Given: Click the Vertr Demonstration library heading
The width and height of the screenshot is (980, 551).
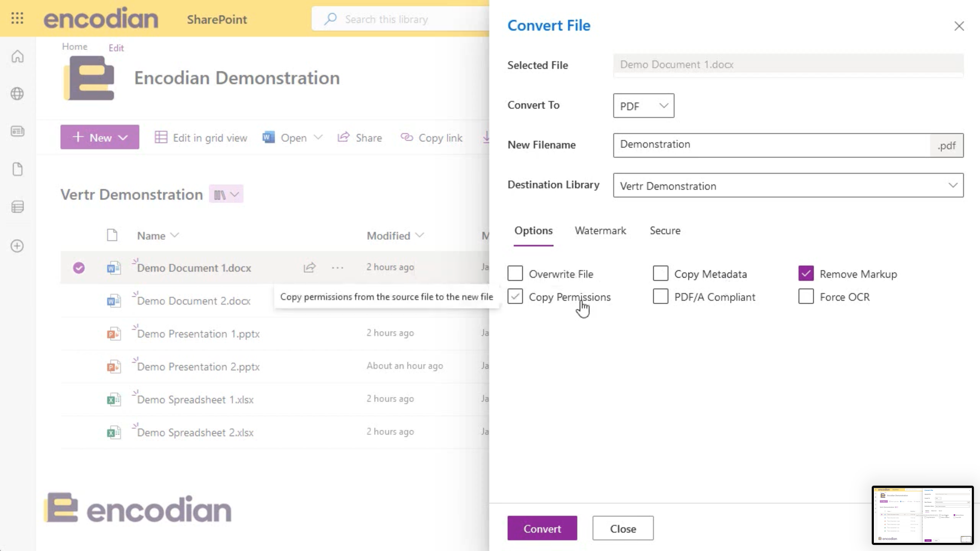Looking at the screenshot, I should click(x=132, y=194).
